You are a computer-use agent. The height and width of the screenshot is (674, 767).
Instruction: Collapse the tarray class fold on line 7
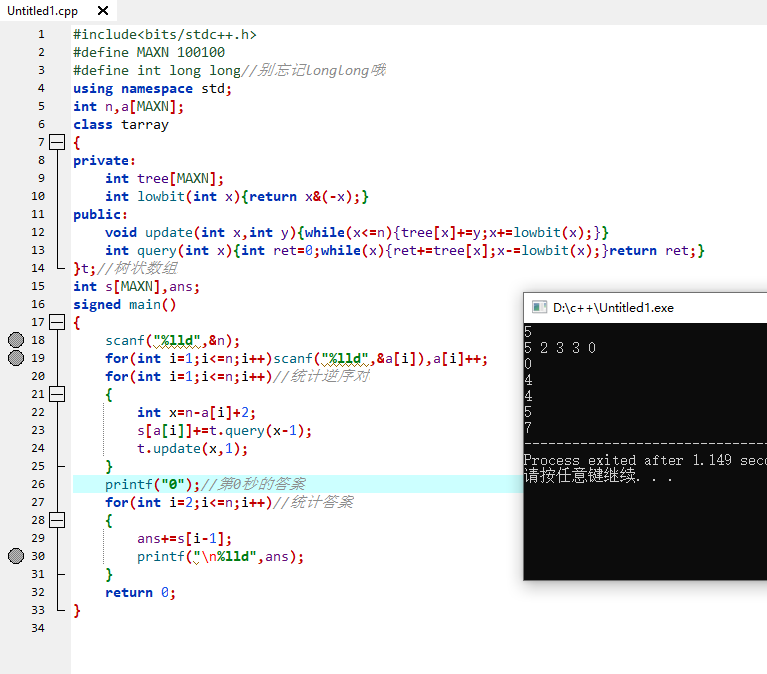[57, 142]
